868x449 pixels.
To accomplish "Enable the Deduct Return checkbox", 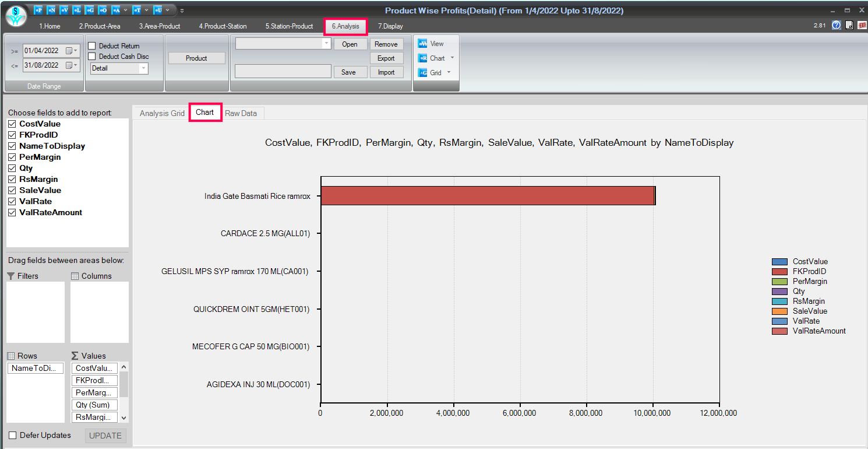I will point(92,46).
